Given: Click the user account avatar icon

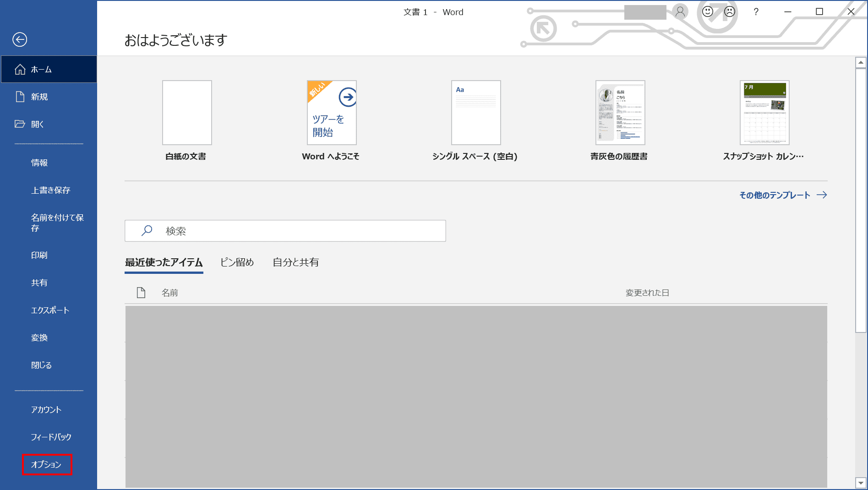Looking at the screenshot, I should pos(680,12).
